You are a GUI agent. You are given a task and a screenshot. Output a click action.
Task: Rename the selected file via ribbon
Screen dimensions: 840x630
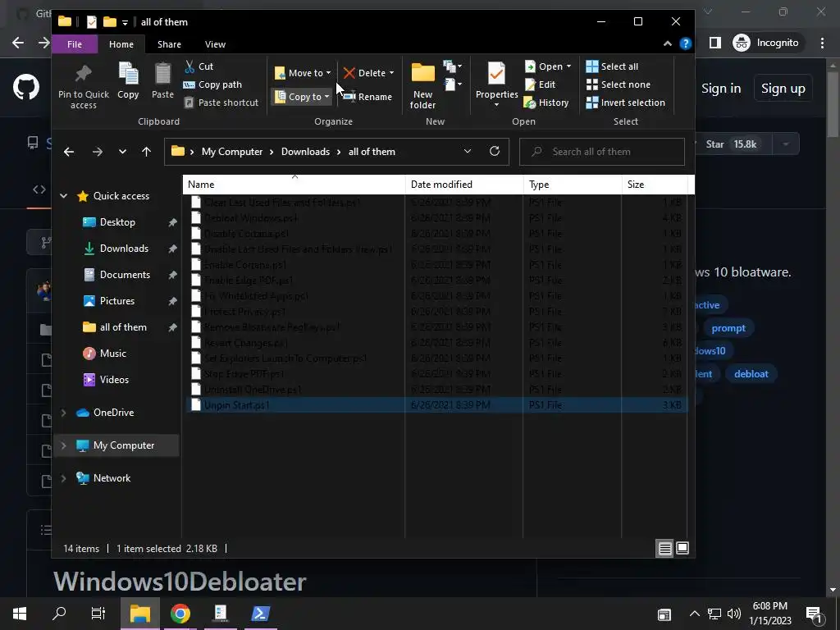367,97
